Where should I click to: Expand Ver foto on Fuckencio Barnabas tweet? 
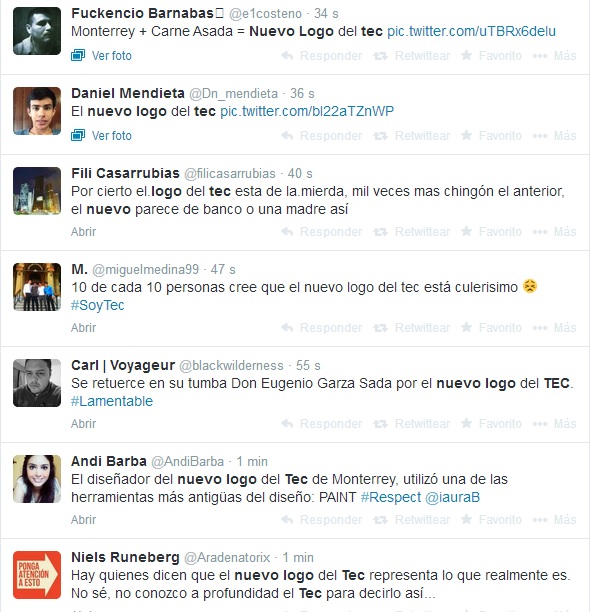click(101, 55)
